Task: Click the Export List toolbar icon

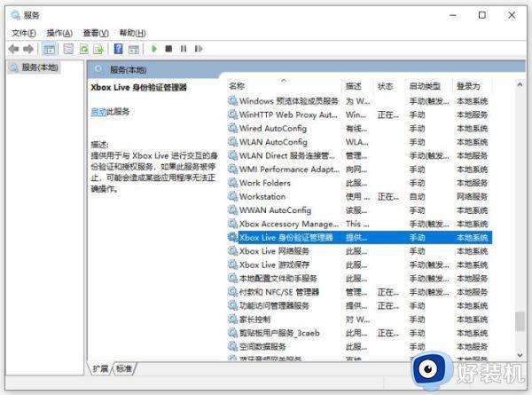Action: pos(98,49)
